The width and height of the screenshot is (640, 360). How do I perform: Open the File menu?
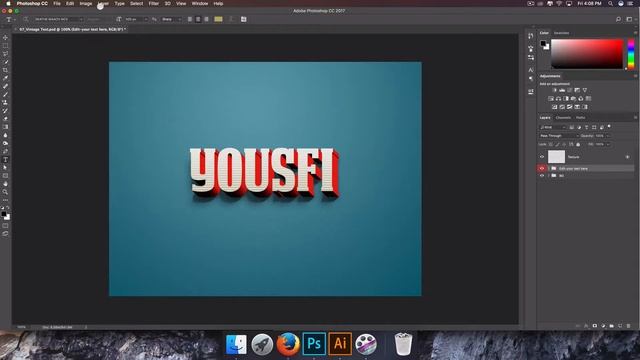[x=57, y=3]
